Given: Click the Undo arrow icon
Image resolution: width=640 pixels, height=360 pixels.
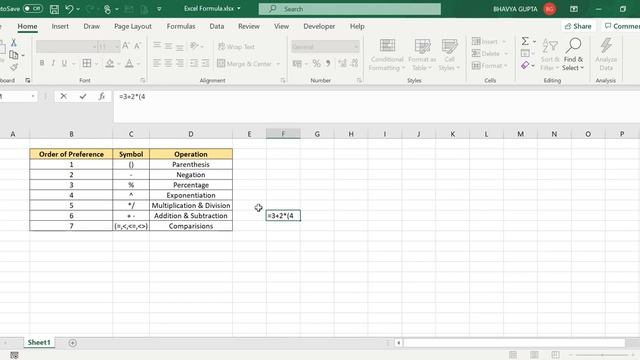Looking at the screenshot, I should pos(69,9).
